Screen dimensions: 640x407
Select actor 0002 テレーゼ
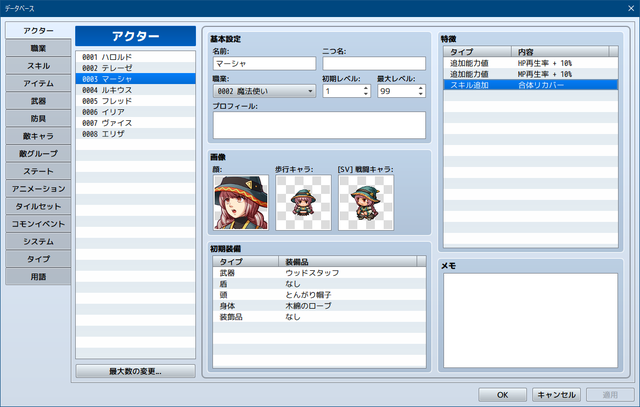[x=136, y=68]
